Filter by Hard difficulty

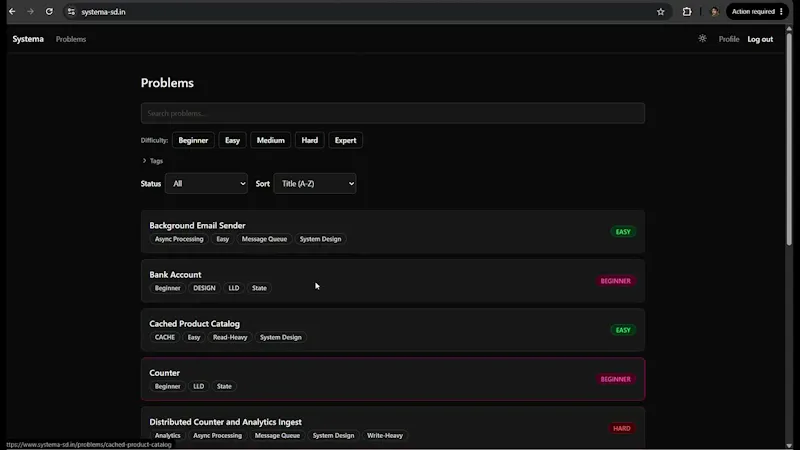pyautogui.click(x=310, y=140)
